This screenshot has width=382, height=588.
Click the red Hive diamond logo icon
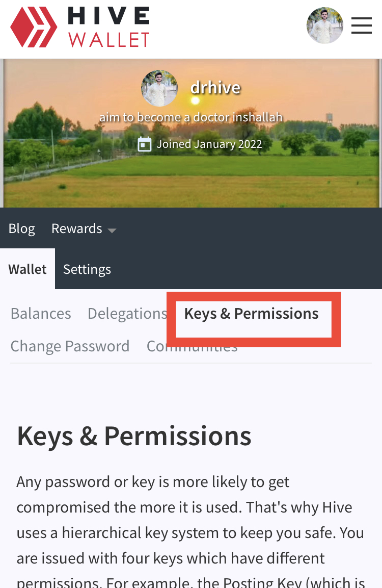(34, 27)
